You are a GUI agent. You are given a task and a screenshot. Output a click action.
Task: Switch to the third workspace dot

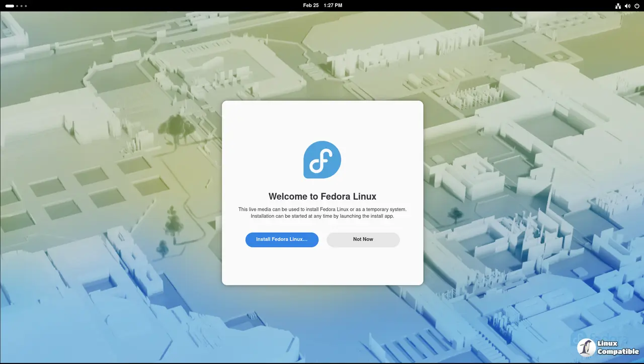click(21, 6)
